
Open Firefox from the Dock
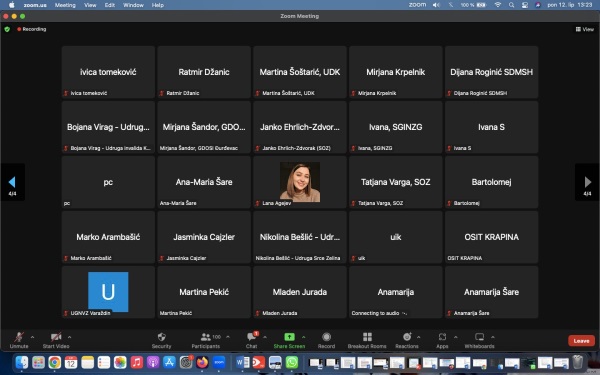click(202, 362)
